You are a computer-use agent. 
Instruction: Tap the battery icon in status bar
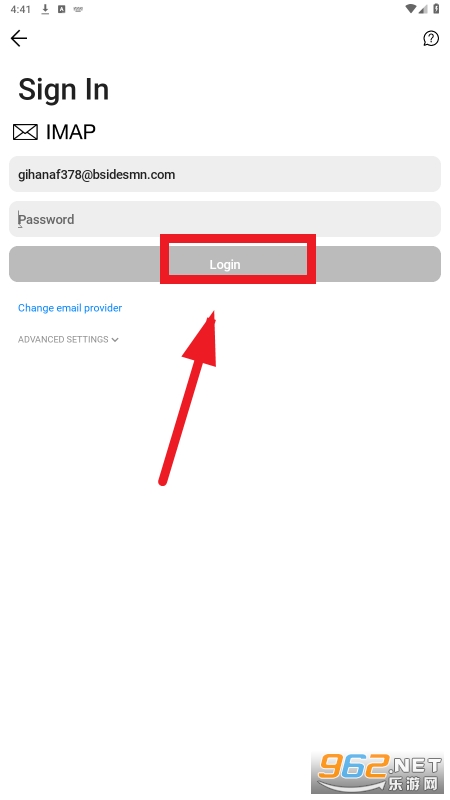click(x=436, y=8)
